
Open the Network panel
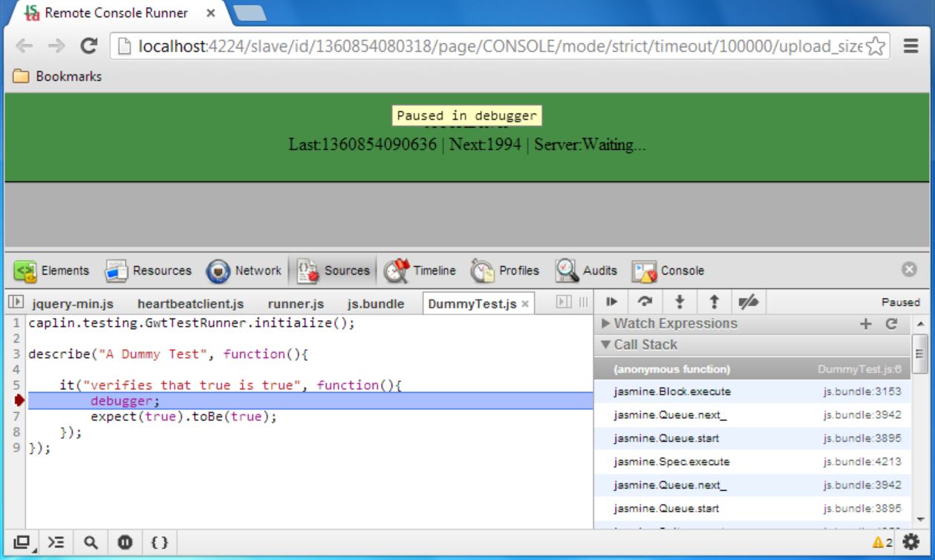[244, 271]
